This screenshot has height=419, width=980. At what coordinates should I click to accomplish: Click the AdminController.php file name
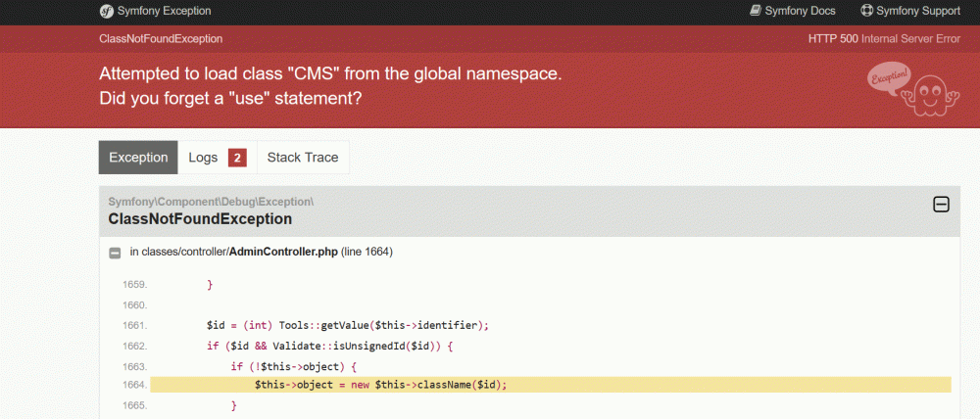coord(283,252)
